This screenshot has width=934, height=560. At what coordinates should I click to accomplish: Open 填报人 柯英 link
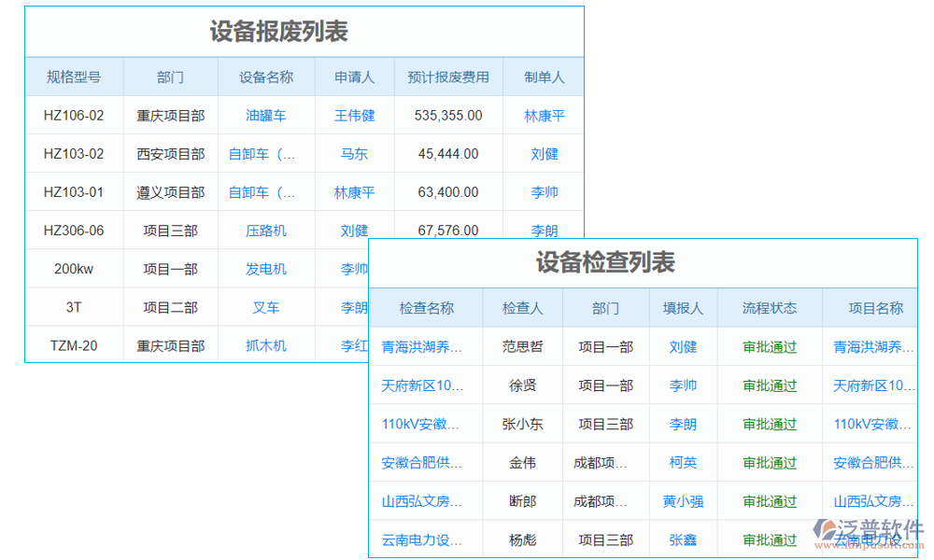[x=683, y=462]
